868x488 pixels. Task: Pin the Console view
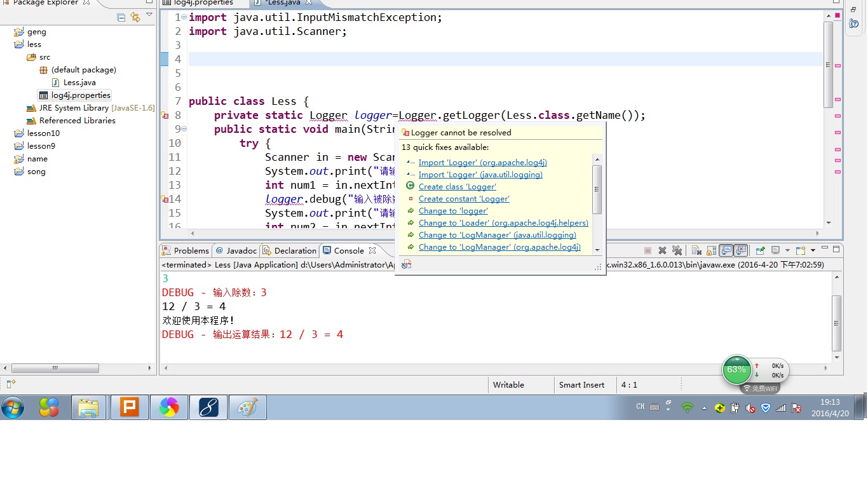click(x=760, y=250)
